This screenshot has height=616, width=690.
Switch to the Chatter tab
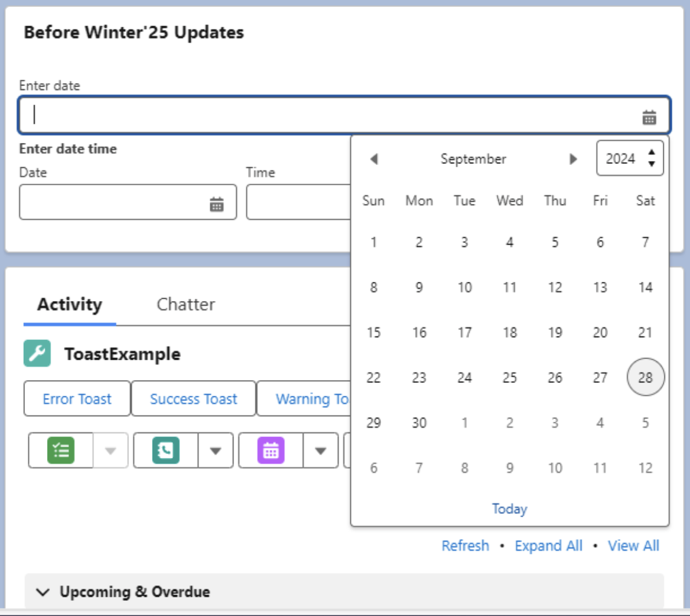coord(185,304)
